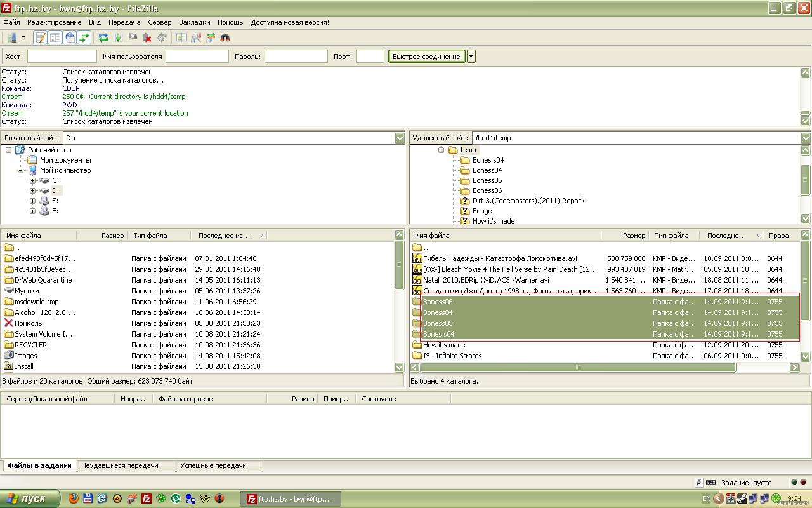812x508 pixels.
Task: Expand the E: drive node
Action: [x=32, y=201]
